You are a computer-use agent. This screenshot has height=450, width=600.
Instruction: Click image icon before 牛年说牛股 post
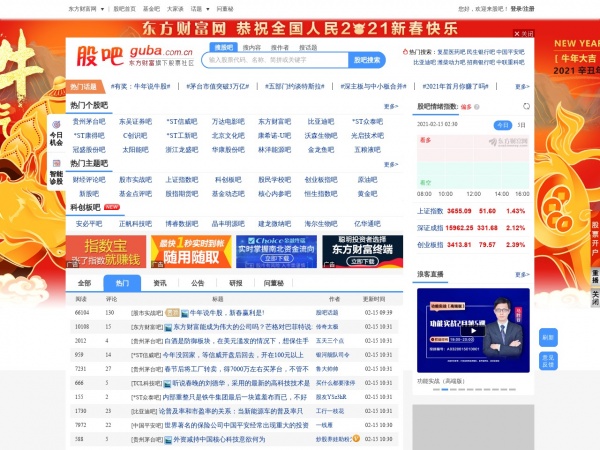coord(185,313)
